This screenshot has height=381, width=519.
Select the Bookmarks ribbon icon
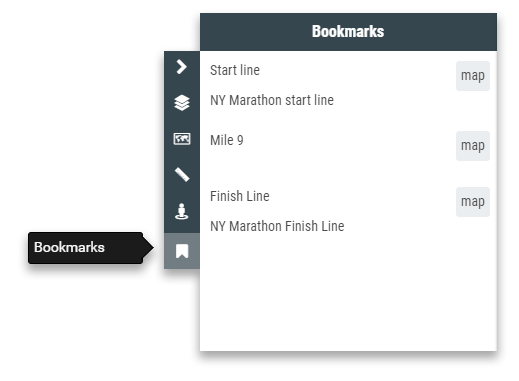coord(182,251)
